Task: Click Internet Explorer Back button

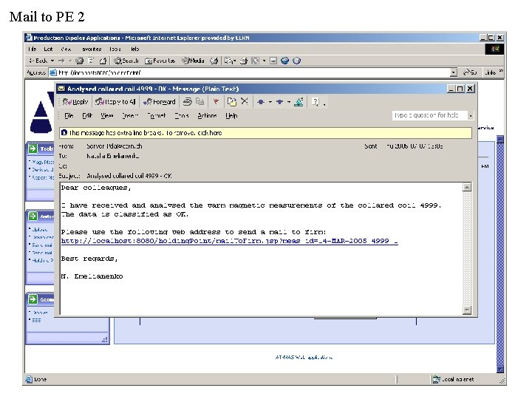Action: pyautogui.click(x=38, y=61)
